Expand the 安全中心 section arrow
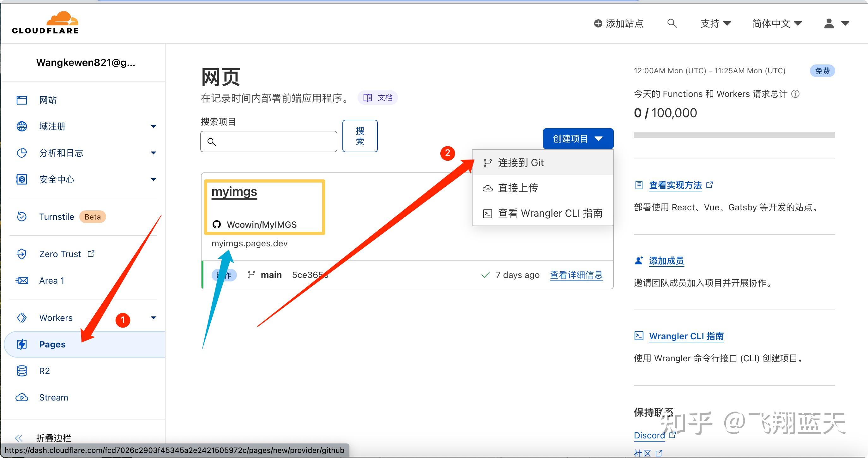 pos(153,179)
